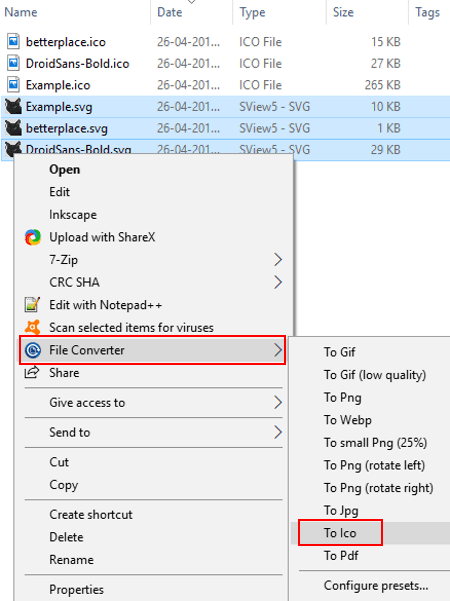Expand the CRC SHA submenu arrow
This screenshot has width=450, height=601.
click(278, 282)
